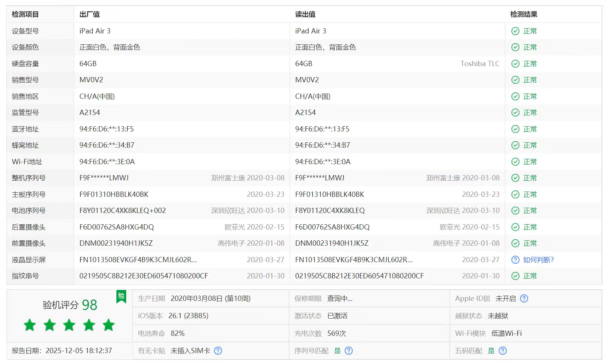Click the question icon next to 序列号匹配
Viewport: 605px width, 364px height.
349,351
